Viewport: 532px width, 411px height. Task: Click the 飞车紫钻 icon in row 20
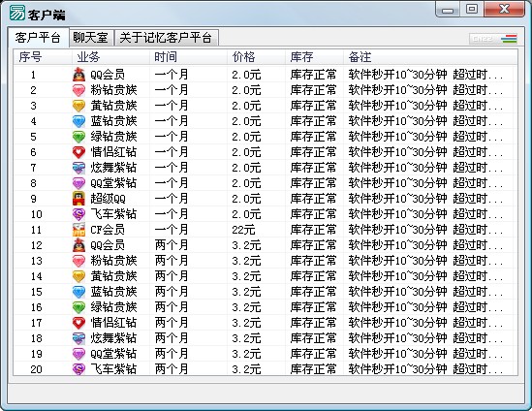(78, 369)
